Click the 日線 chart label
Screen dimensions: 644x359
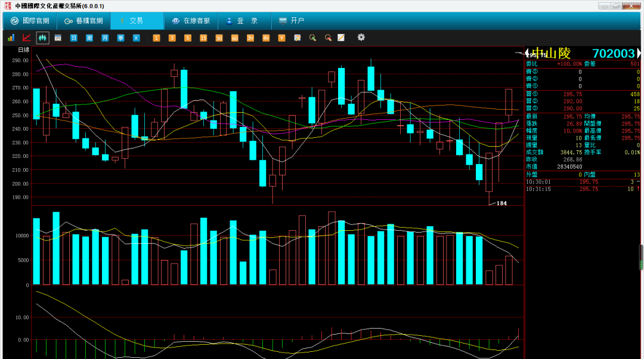click(23, 49)
